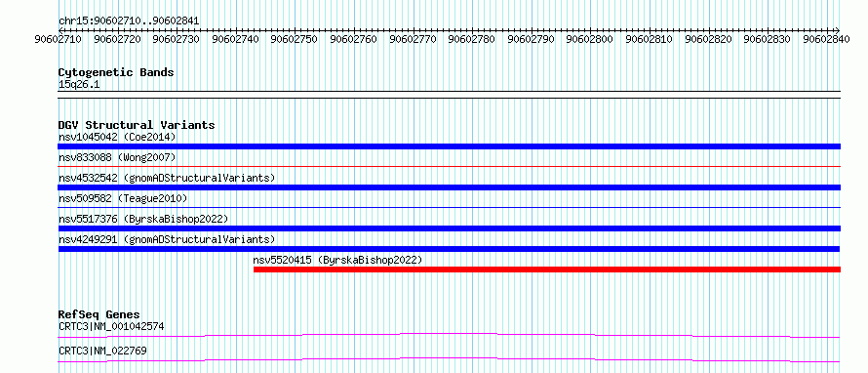Click the chr15:90602710..90602841 region label
Screen dimensions: 868x373
pos(129,21)
